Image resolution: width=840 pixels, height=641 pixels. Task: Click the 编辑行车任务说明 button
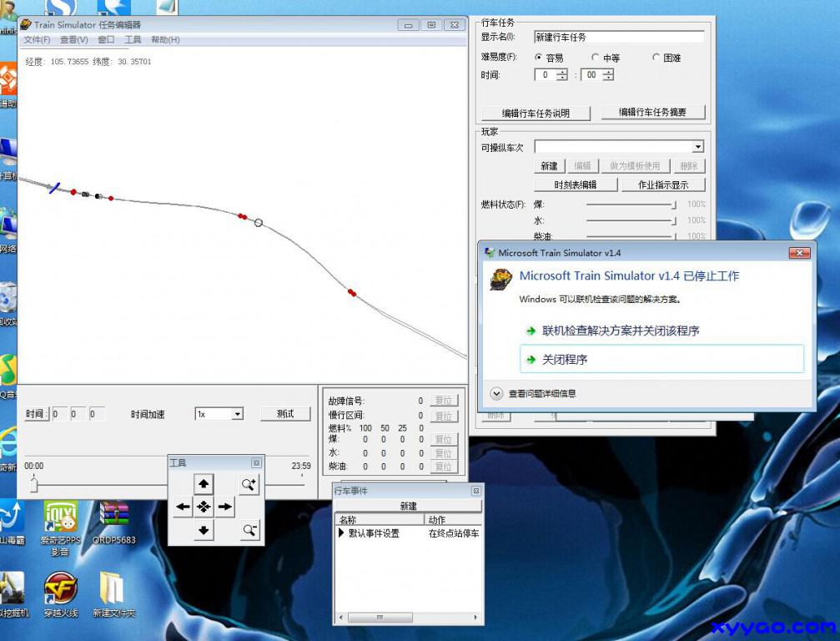pyautogui.click(x=536, y=114)
